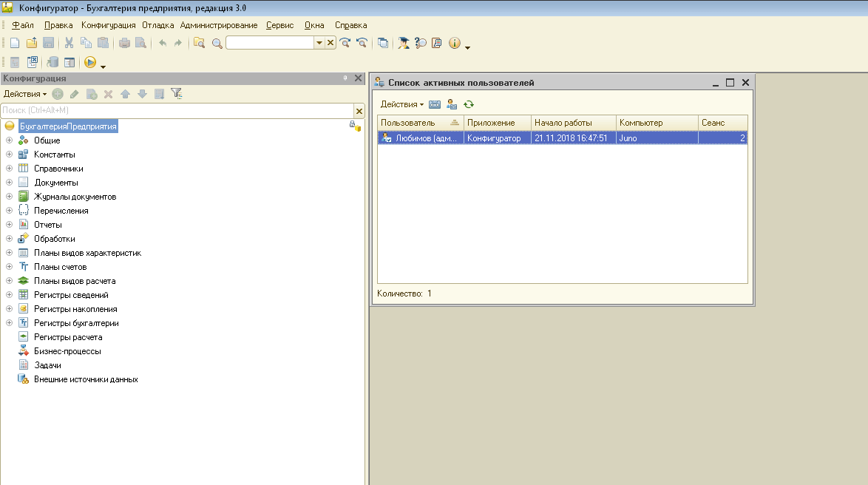Click the magnifier Find icon
The image size is (868, 485).
217,43
